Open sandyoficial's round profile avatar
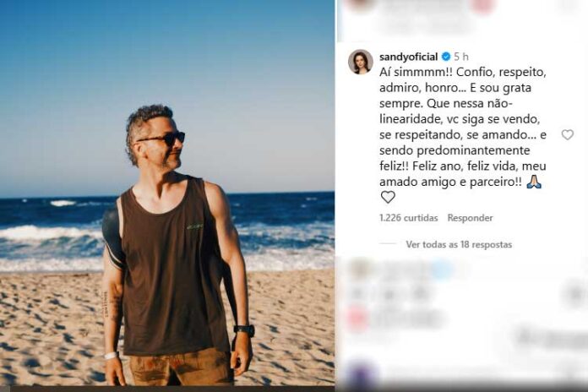588x392 pixels. (x=361, y=62)
